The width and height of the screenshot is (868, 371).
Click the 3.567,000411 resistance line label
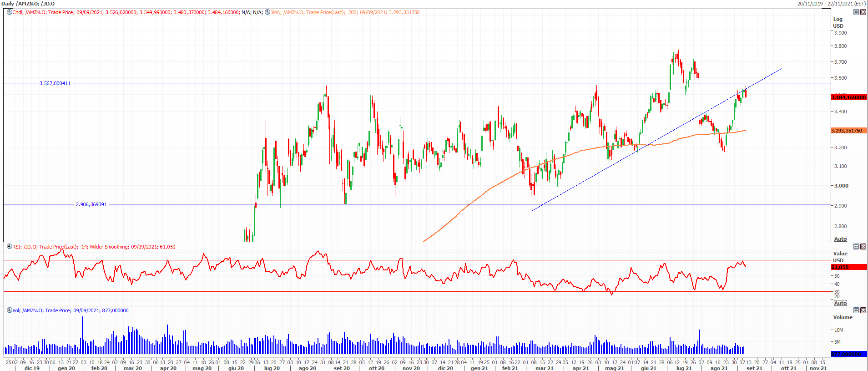pos(55,83)
